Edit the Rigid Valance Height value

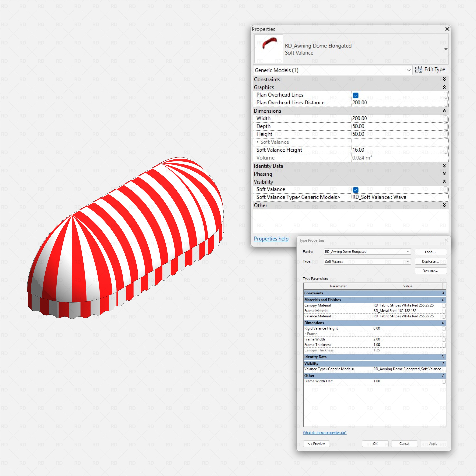[407, 328]
